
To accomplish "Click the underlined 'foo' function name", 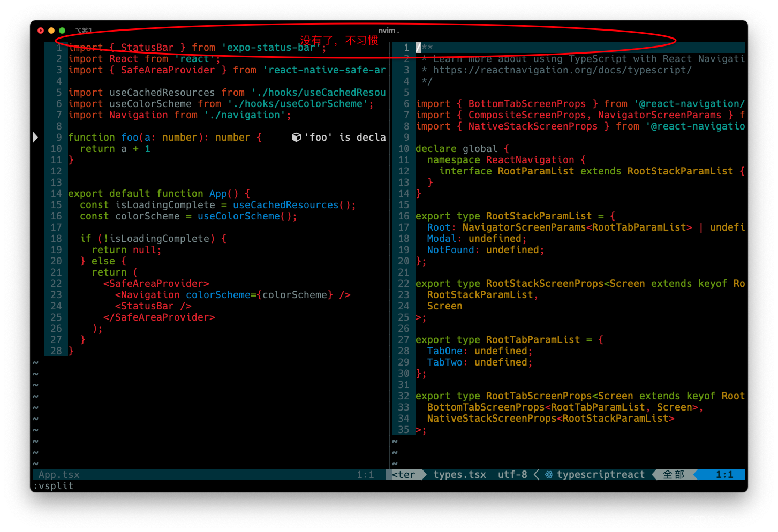I will tap(130, 138).
